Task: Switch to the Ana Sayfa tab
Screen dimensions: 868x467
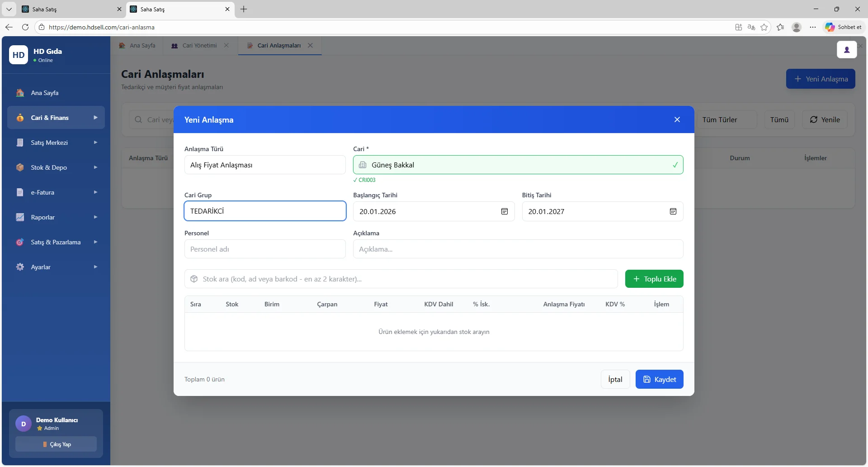Action: click(x=137, y=45)
